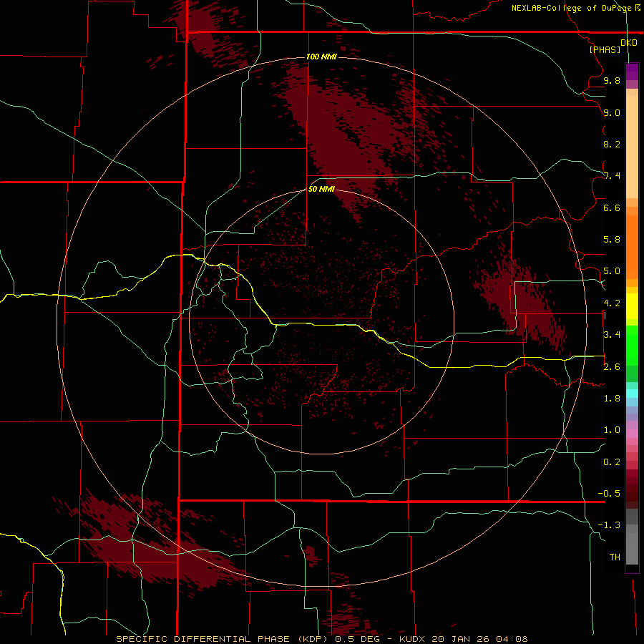
Task: Click the 2.6 scale value
Action: tap(612, 367)
